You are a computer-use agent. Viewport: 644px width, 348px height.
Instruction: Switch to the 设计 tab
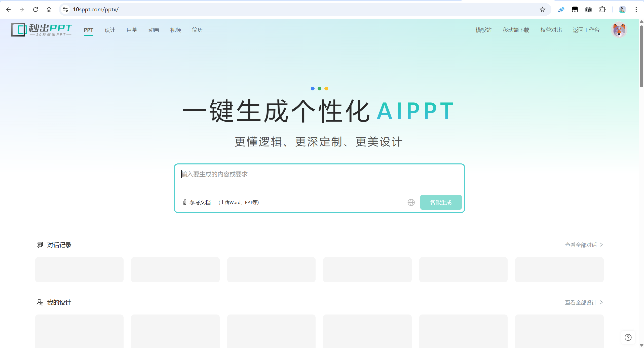coord(110,30)
